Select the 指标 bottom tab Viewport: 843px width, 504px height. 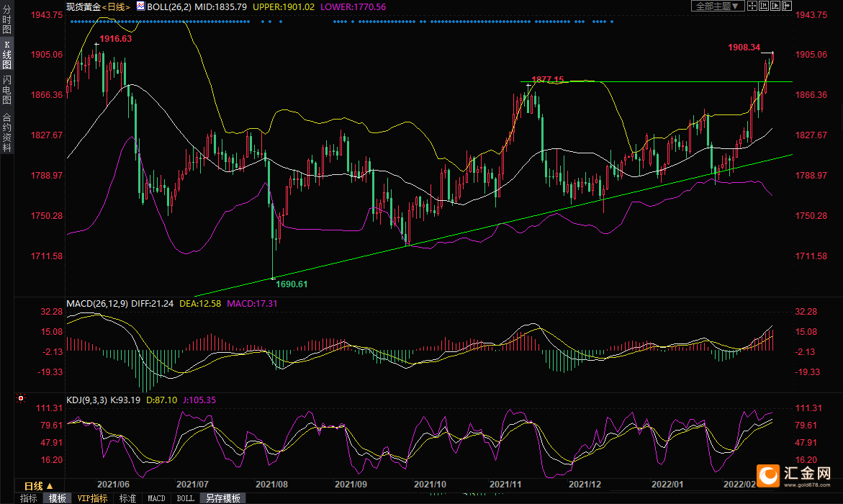point(29,499)
